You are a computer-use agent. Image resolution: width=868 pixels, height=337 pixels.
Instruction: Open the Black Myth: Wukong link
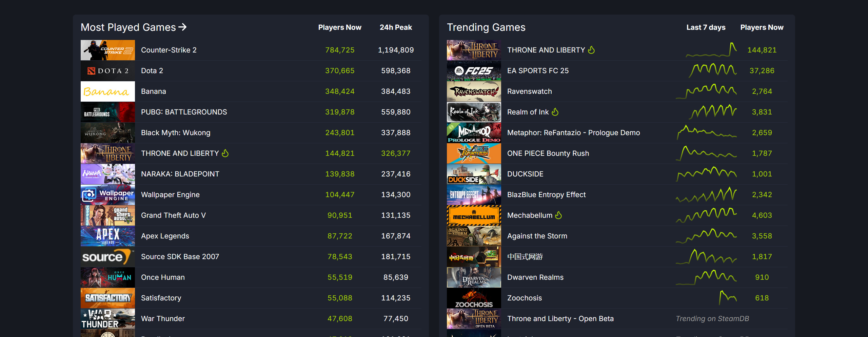click(x=176, y=133)
